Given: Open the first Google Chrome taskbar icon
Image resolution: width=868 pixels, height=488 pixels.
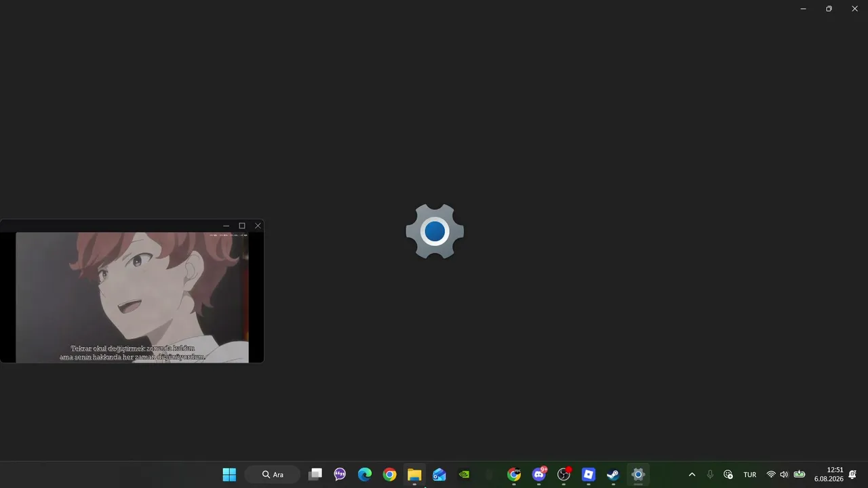Looking at the screenshot, I should coord(389,474).
